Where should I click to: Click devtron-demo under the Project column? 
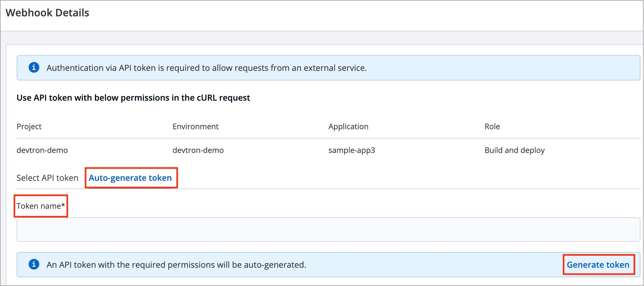pyautogui.click(x=42, y=150)
